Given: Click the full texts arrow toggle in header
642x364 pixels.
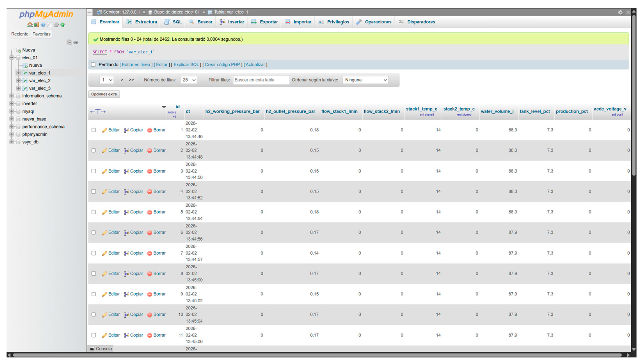Looking at the screenshot, I should [98, 112].
